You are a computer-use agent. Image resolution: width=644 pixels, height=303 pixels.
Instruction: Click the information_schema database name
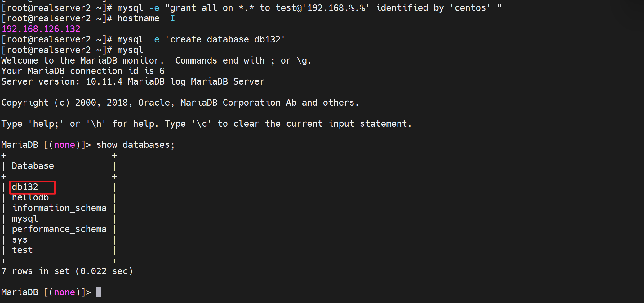(59, 208)
